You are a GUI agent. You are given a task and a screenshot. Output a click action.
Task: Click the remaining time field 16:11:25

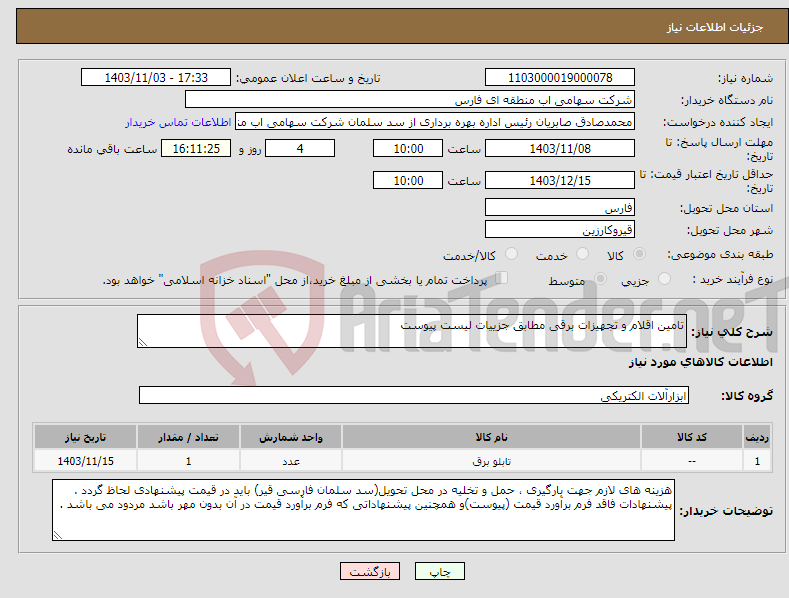(x=196, y=148)
